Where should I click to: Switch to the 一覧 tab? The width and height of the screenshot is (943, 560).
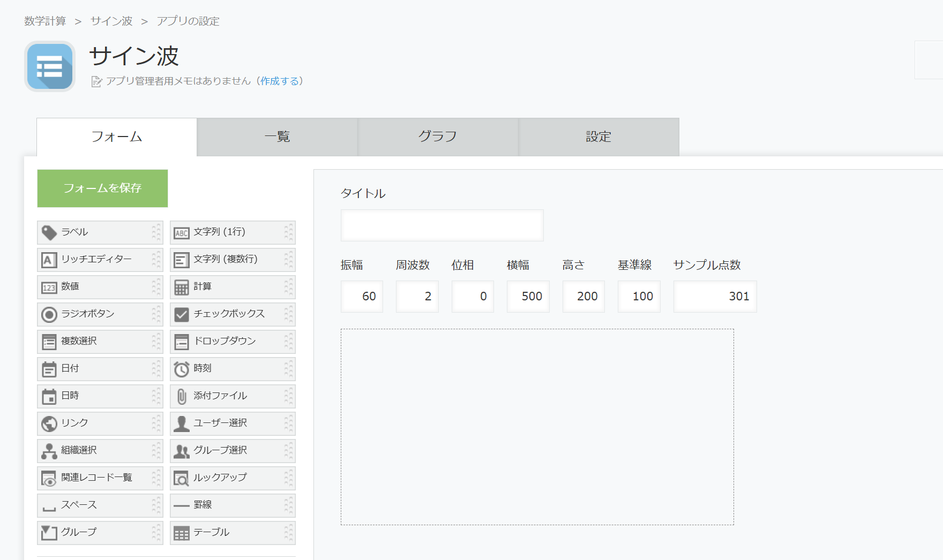coord(278,137)
